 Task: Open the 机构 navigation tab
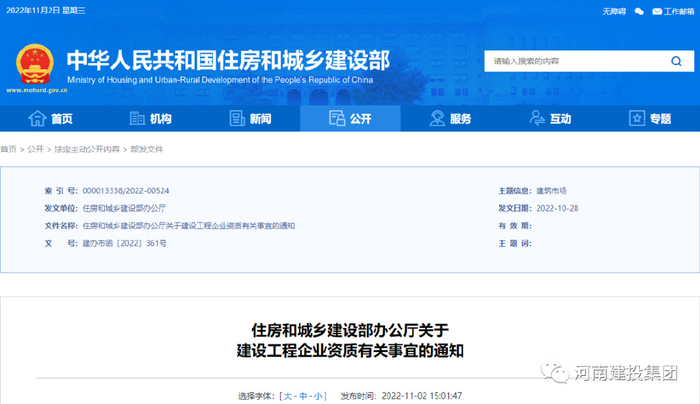pyautogui.click(x=150, y=118)
